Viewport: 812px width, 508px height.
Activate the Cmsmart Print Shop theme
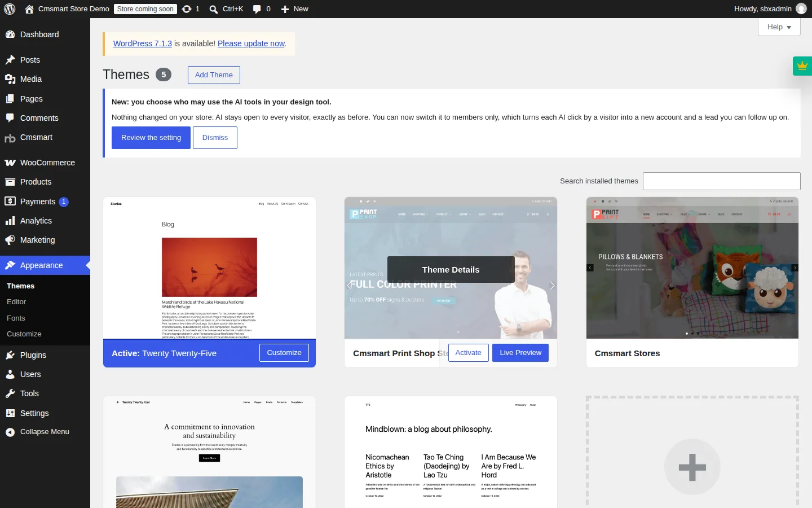[x=469, y=353]
